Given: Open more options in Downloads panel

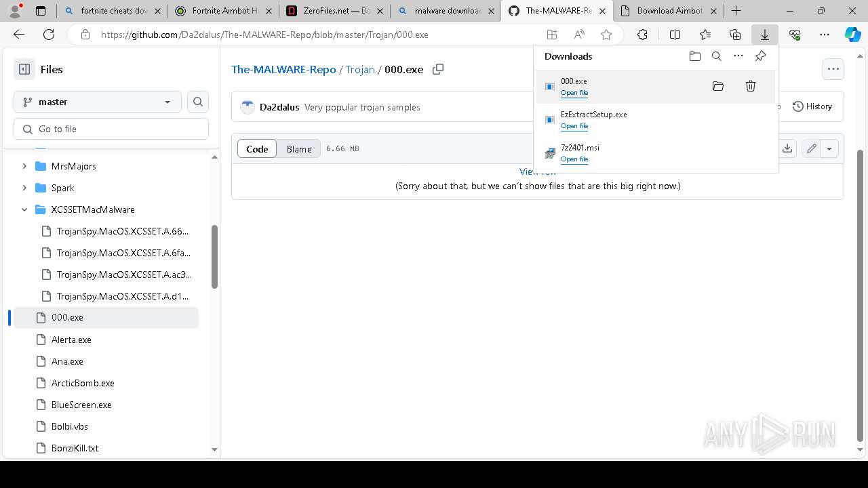Looking at the screenshot, I should [x=738, y=56].
